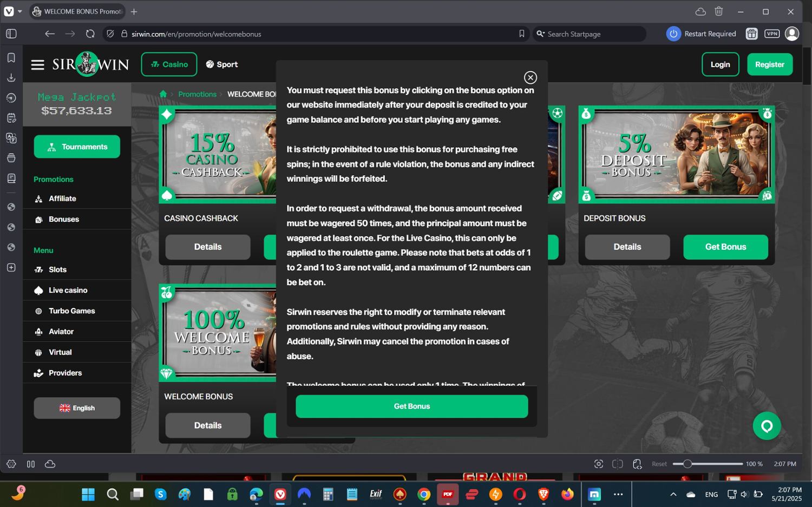The image size is (812, 507).
Task: Adjust the page zoom slider
Action: (x=687, y=464)
